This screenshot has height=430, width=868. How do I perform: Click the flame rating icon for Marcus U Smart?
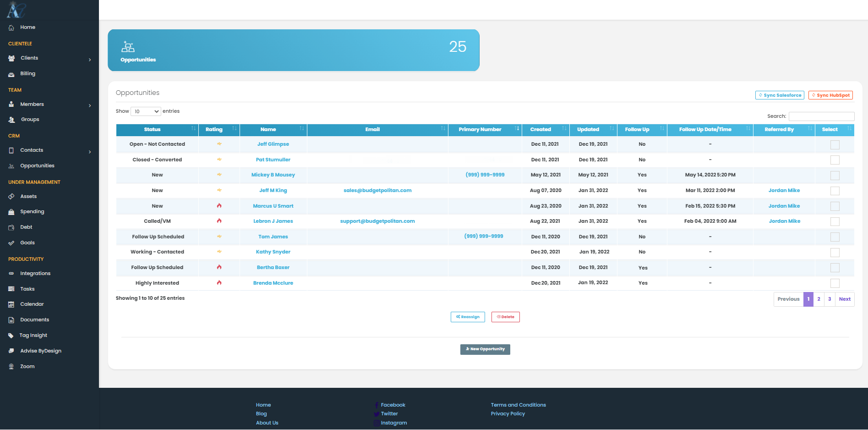pyautogui.click(x=219, y=206)
